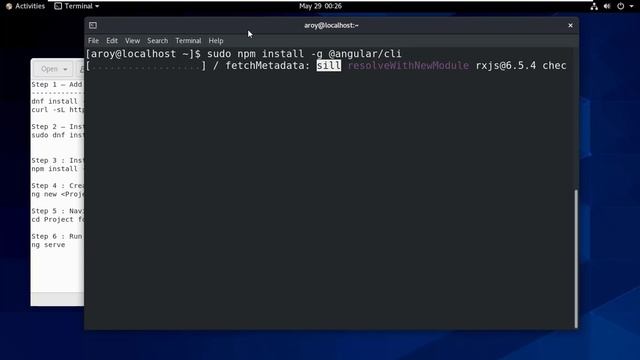Click 'Step 2' line in text editor
Image resolution: width=640 pixels, height=360 pixels.
(58, 127)
